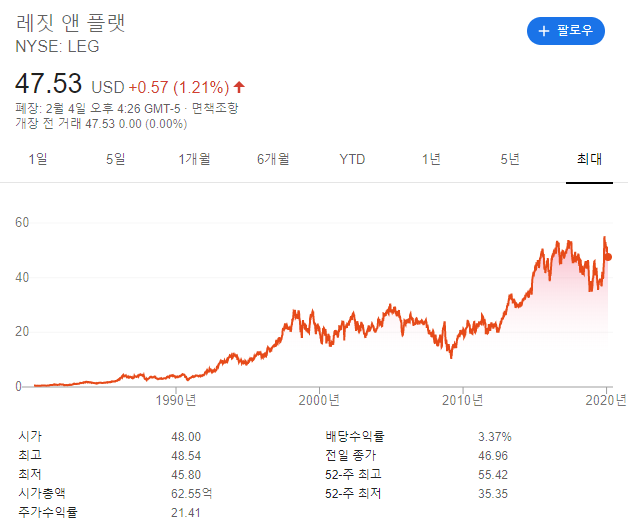The width and height of the screenshot is (628, 530).
Task: Click the 52-주 최고 label
Action: (x=353, y=474)
